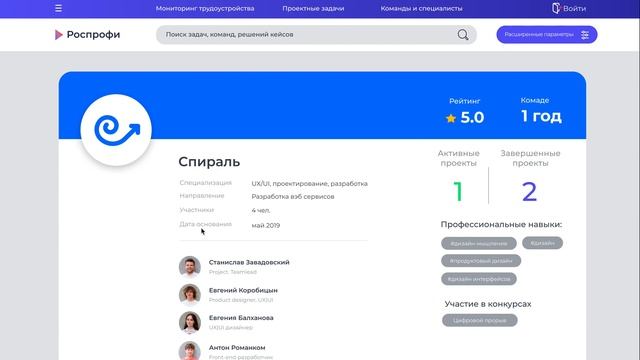Click Антон Романком avatar photo

[190, 351]
